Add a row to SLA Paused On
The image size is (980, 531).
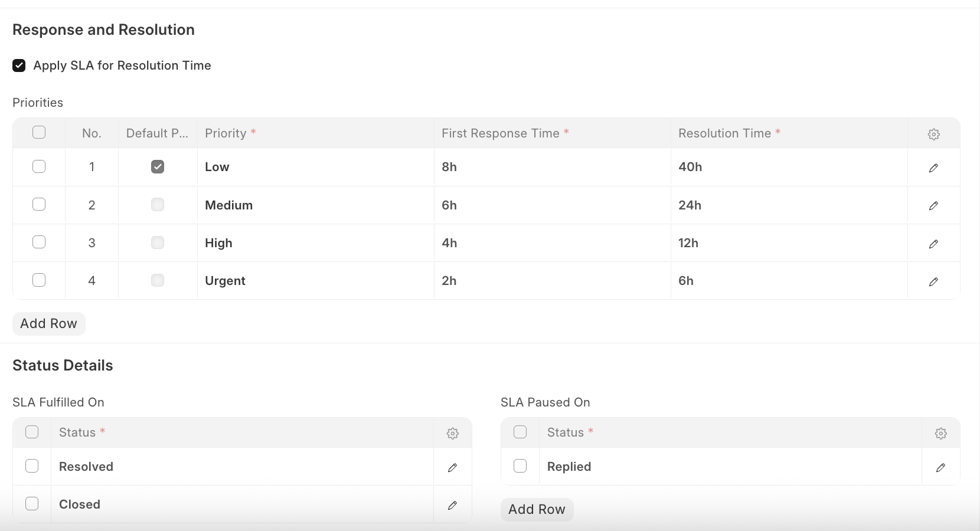coord(537,509)
